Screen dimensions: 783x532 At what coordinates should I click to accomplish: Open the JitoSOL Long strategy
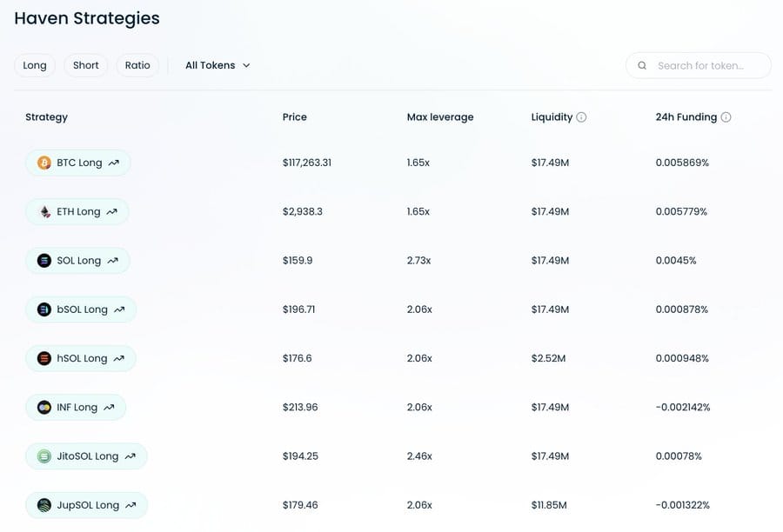click(x=86, y=456)
